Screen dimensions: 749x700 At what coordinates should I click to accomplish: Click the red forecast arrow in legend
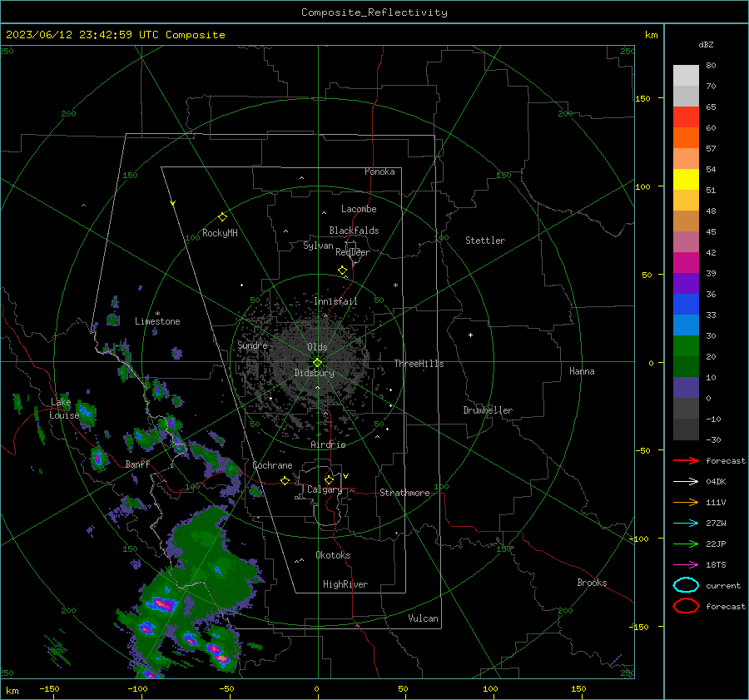pos(686,460)
